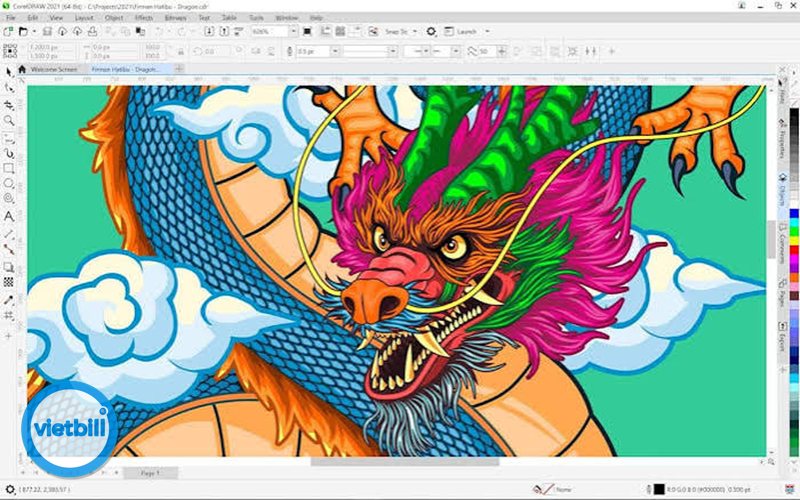This screenshot has height=500, width=800.
Task: Open the zoom level dropdown arrow
Action: [293, 32]
